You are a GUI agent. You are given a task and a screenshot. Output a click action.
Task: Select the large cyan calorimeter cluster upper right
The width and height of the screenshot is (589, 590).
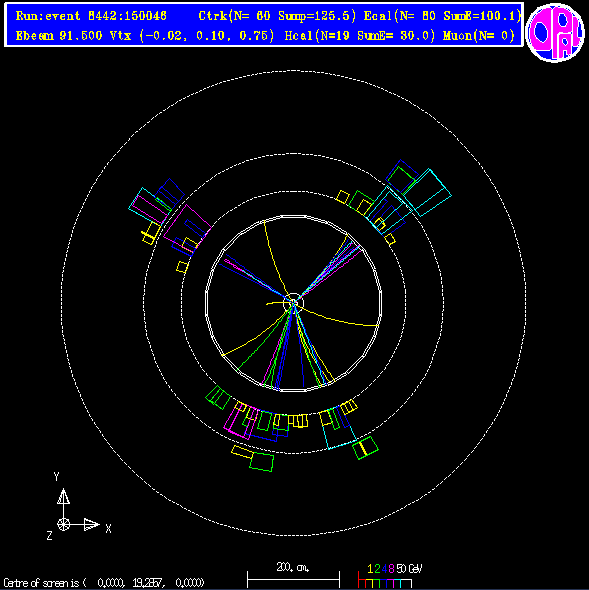426,193
